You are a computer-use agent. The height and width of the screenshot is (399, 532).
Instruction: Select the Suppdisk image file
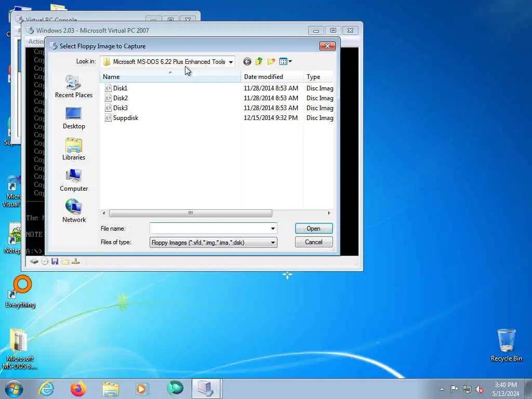click(126, 118)
